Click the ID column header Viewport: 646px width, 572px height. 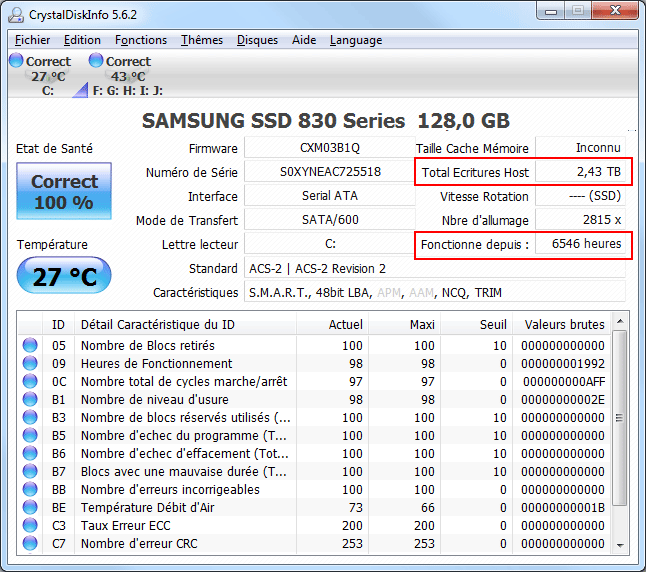59,325
